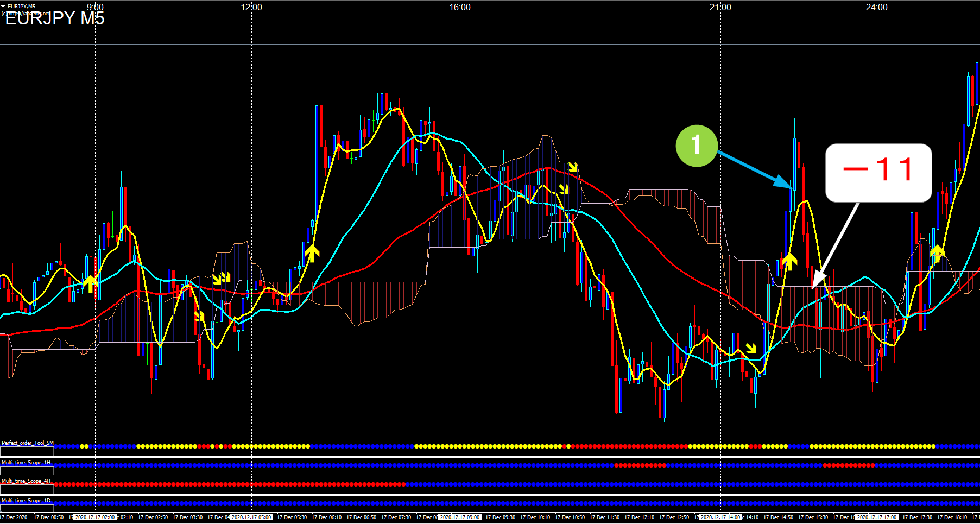The image size is (980, 524).
Task: Select the double yellow down-arrow signal pair
Action: tap(221, 279)
